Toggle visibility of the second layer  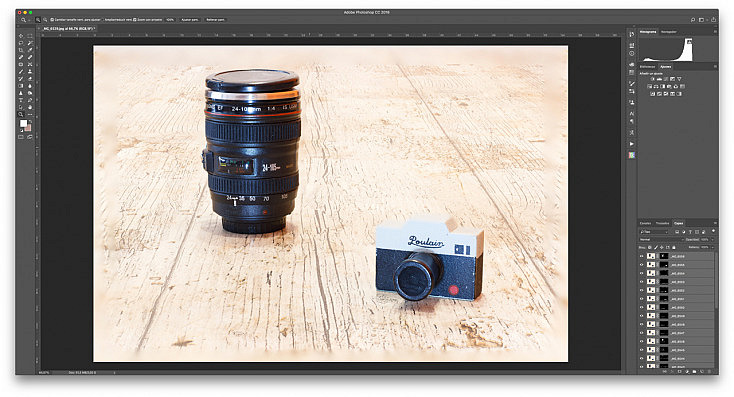[641, 265]
